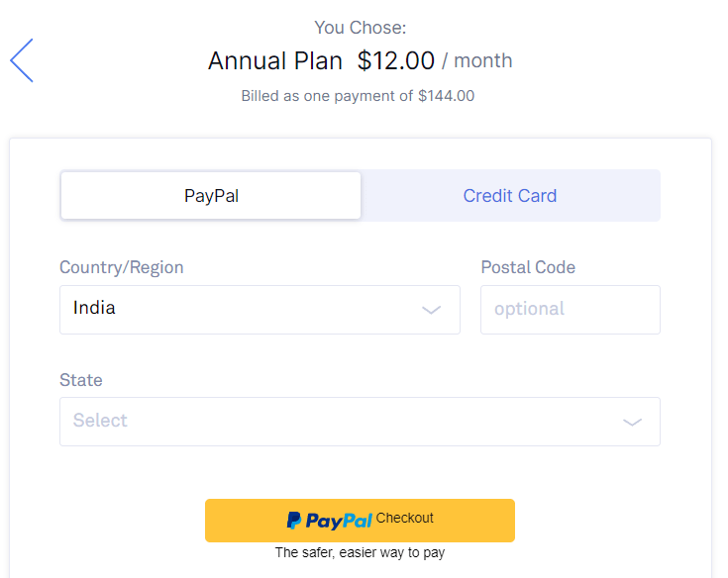Click the yellow PayPal Checkout button
Image resolution: width=728 pixels, height=578 pixels.
(x=360, y=520)
